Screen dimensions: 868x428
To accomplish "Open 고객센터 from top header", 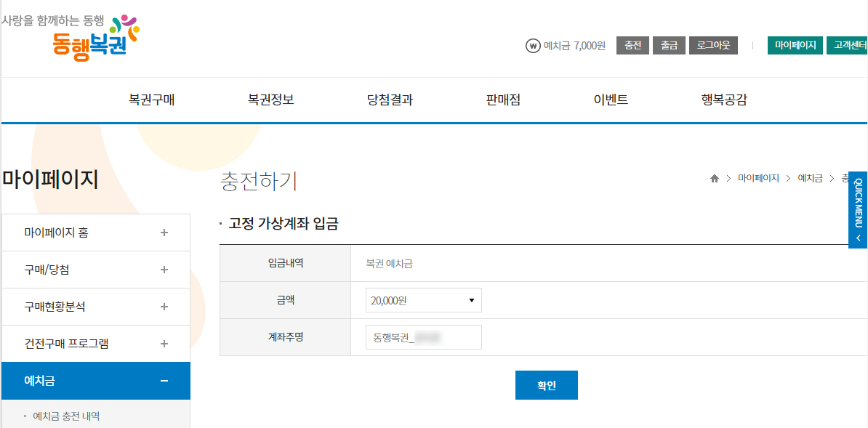I will click(x=847, y=45).
